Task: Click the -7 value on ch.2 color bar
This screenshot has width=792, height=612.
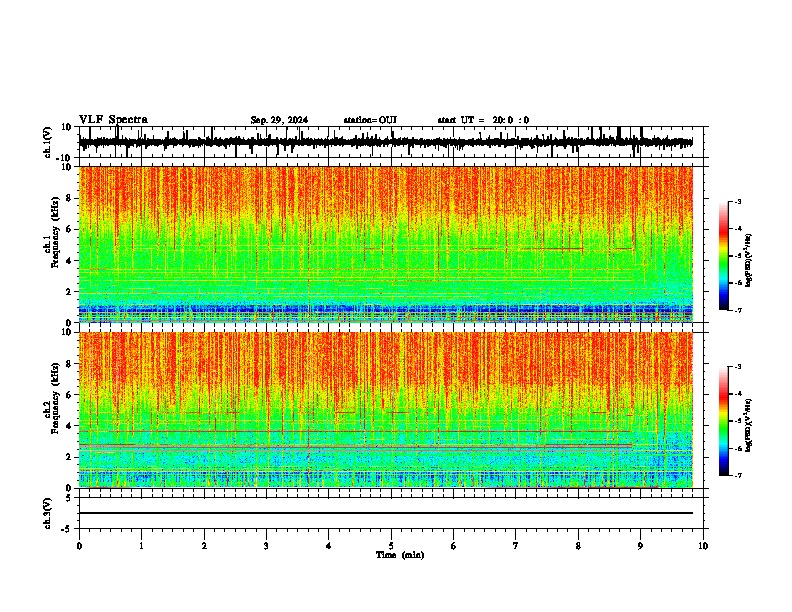Action: [x=738, y=475]
